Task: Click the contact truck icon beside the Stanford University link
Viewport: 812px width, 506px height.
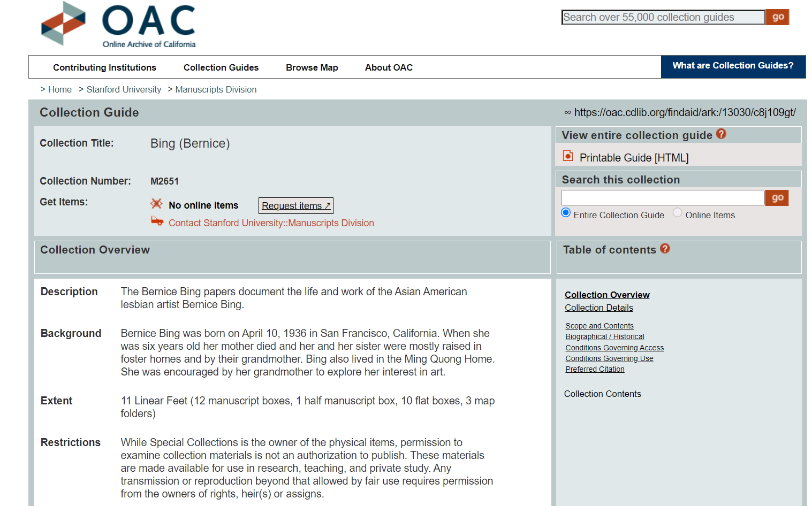Action: 157,221
